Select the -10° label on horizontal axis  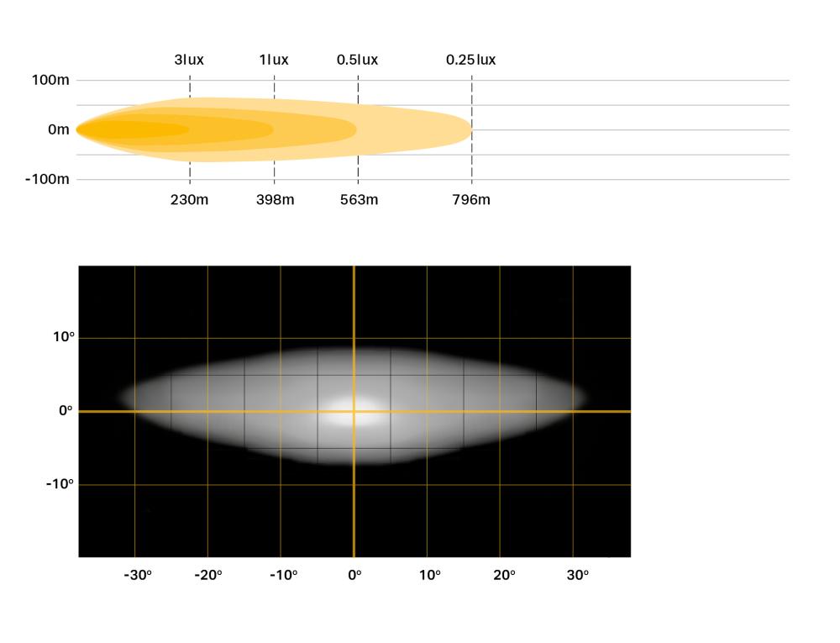click(x=283, y=575)
